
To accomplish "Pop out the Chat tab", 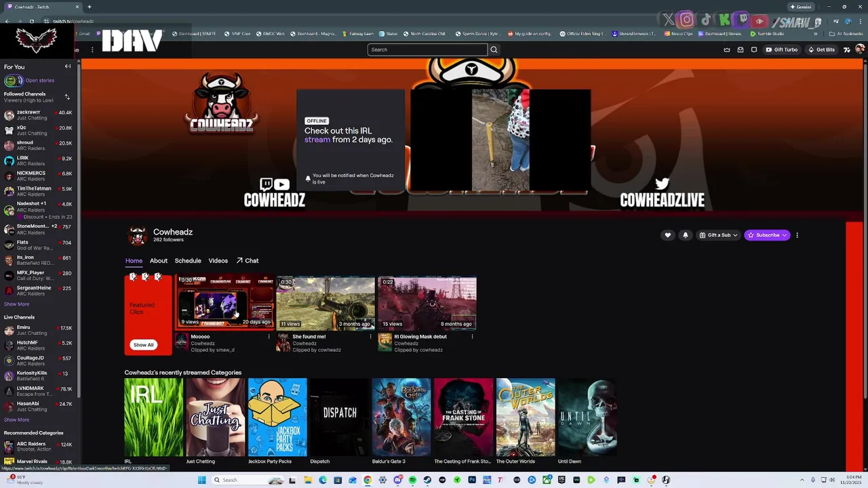I will coord(248,261).
